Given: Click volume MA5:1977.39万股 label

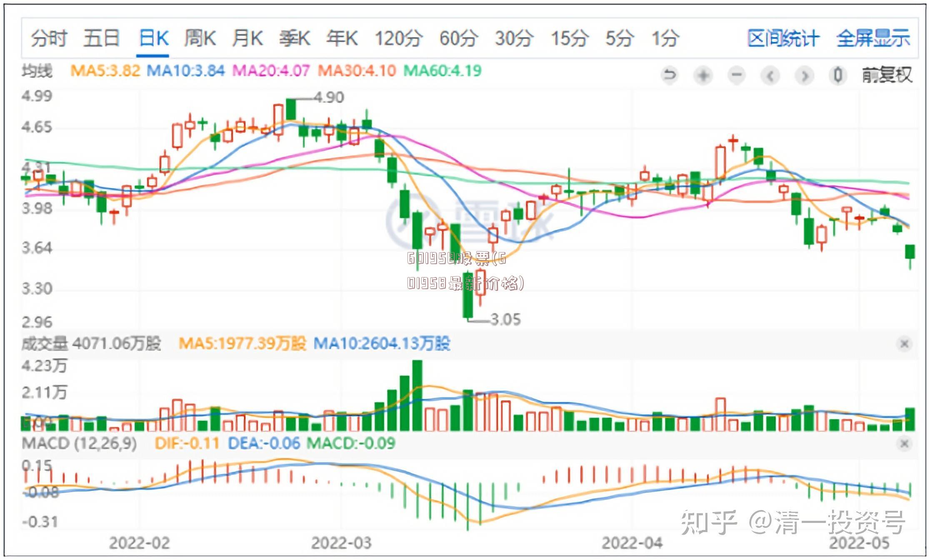Looking at the screenshot, I should [x=242, y=344].
